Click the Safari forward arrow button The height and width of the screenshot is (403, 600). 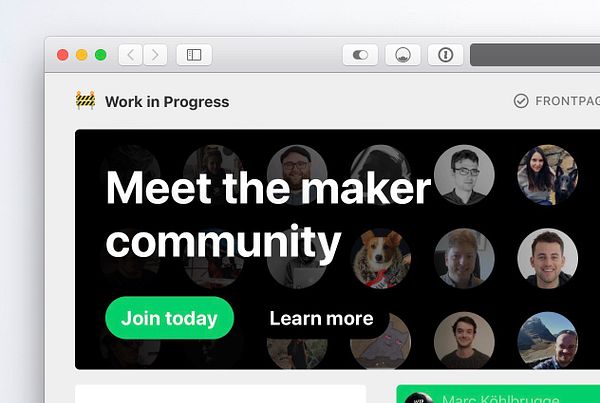tap(155, 55)
